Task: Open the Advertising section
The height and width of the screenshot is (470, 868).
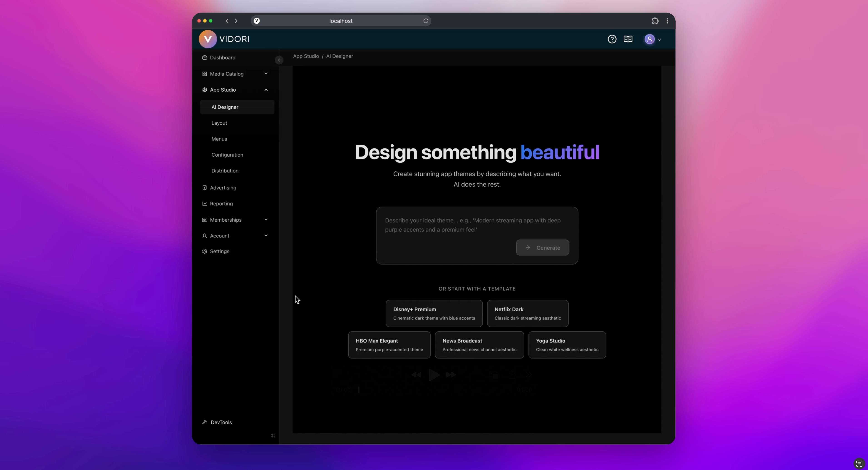Action: [223, 187]
